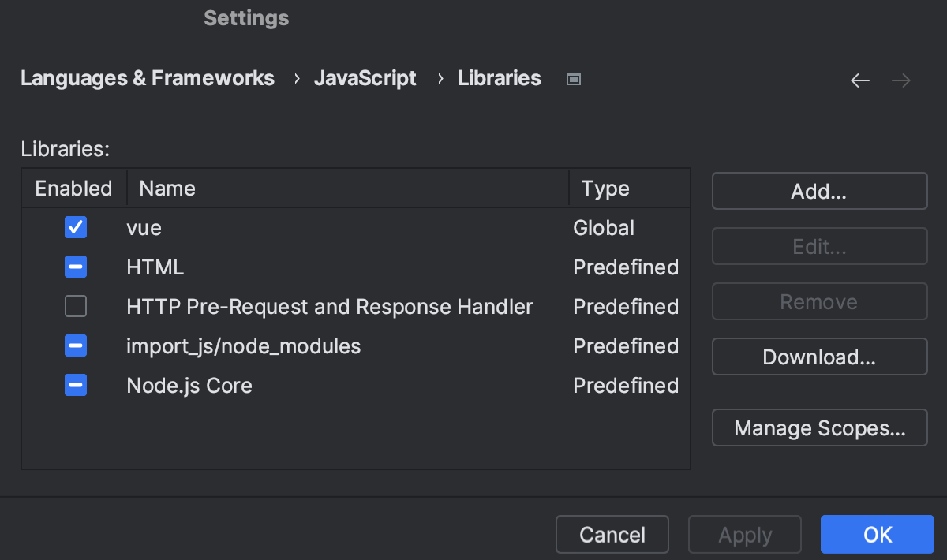Open the JavaScript breadcrumb
The image size is (947, 560).
coord(365,78)
